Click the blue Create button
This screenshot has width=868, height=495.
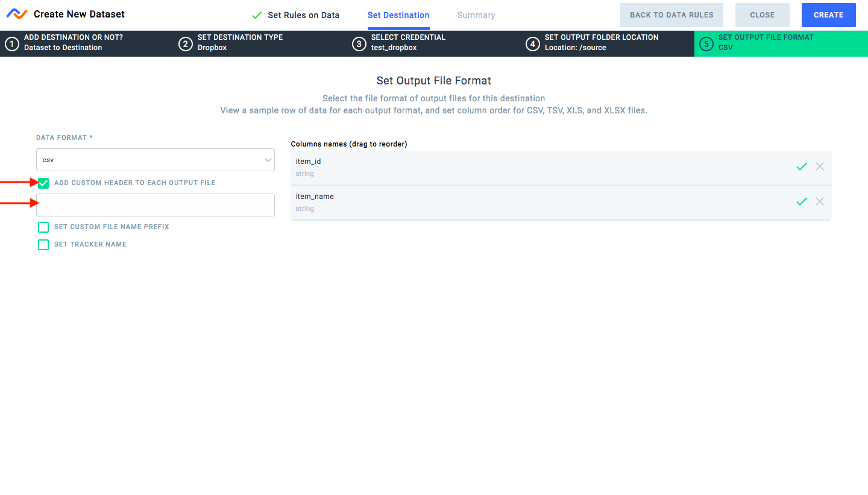tap(829, 15)
